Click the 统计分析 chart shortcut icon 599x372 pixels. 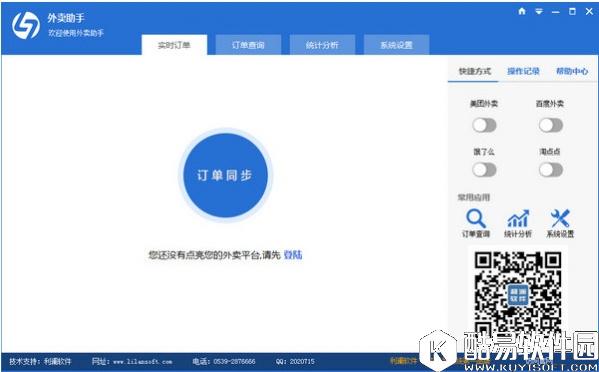pos(518,219)
